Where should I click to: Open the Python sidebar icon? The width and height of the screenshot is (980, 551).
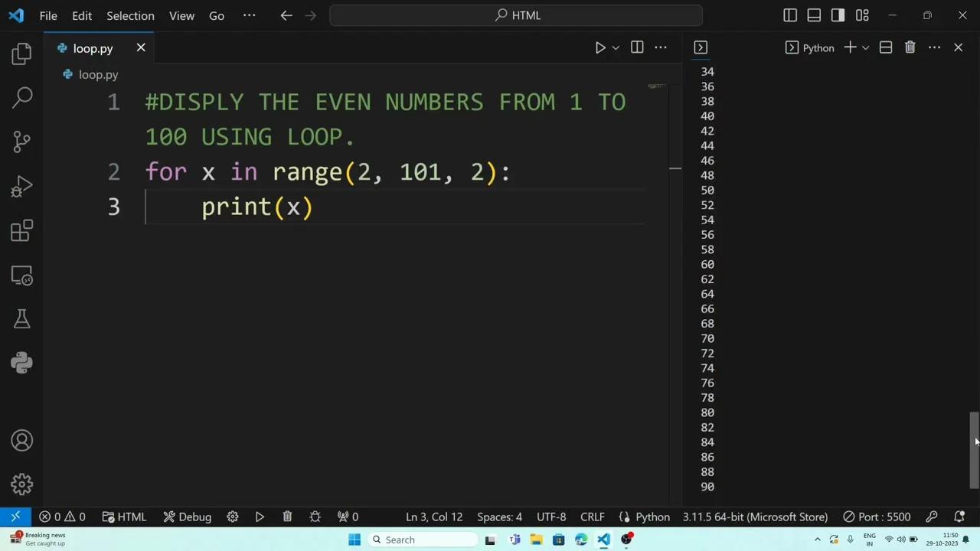21,363
